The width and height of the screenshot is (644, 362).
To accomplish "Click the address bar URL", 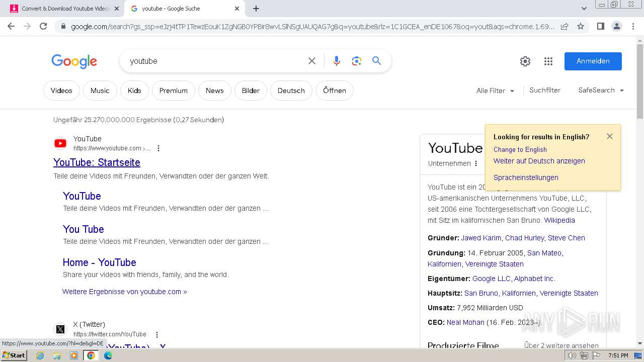I will click(312, 26).
